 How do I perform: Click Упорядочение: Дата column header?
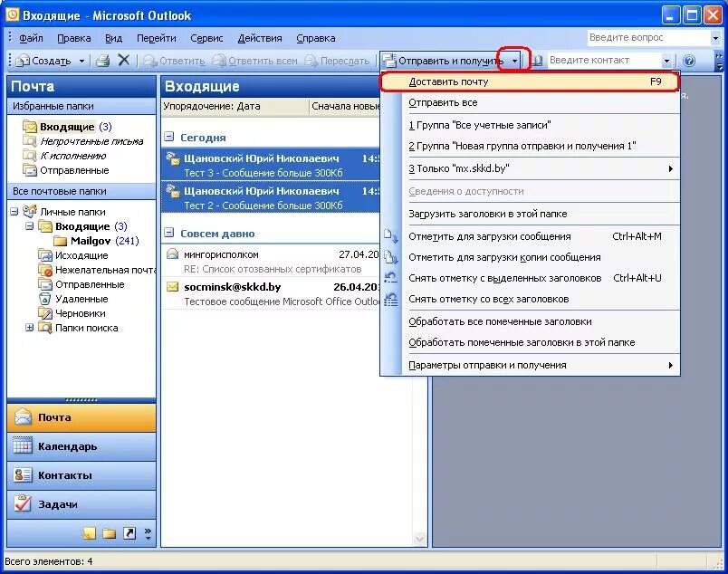(x=235, y=106)
